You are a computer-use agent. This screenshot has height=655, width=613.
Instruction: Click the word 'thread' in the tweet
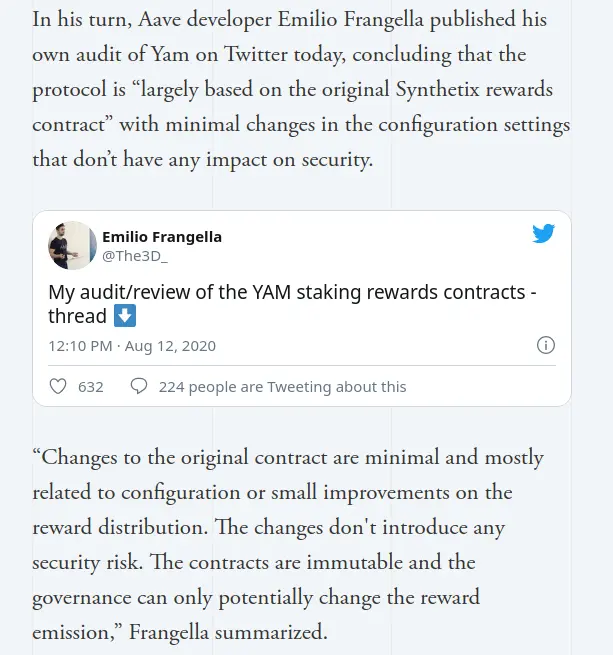[x=77, y=316]
